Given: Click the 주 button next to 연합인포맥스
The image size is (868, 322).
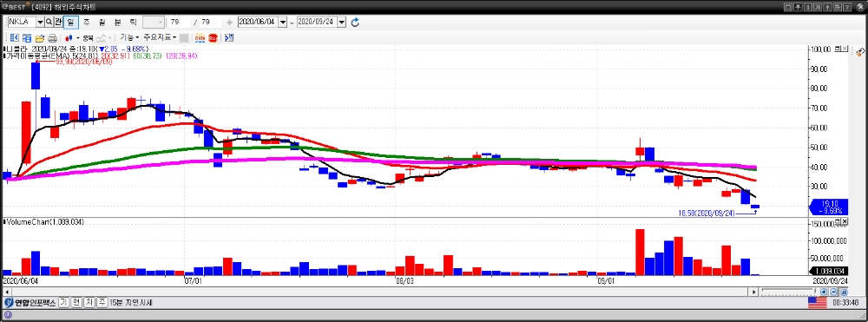Looking at the screenshot, I should tap(102, 303).
